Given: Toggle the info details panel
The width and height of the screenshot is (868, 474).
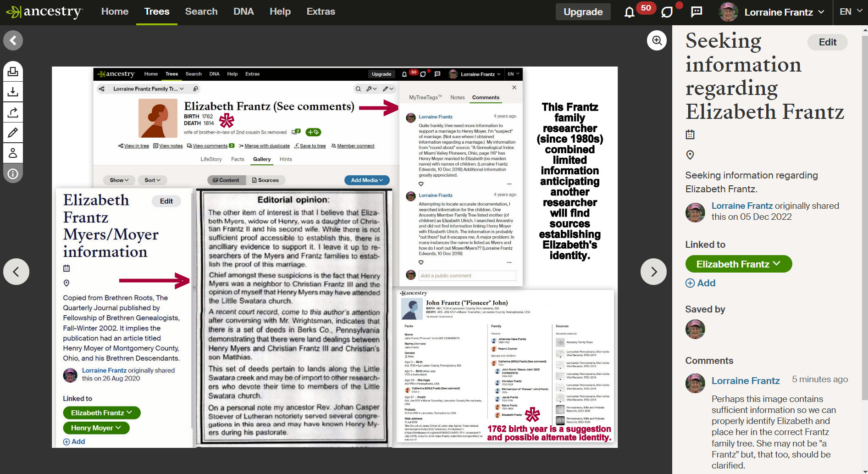Looking at the screenshot, I should pyautogui.click(x=13, y=173).
